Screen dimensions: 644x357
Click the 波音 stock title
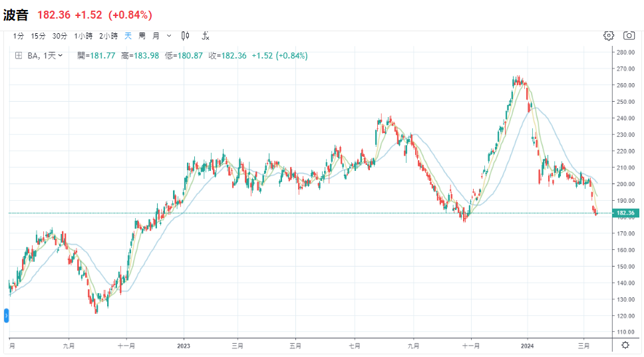16,15
